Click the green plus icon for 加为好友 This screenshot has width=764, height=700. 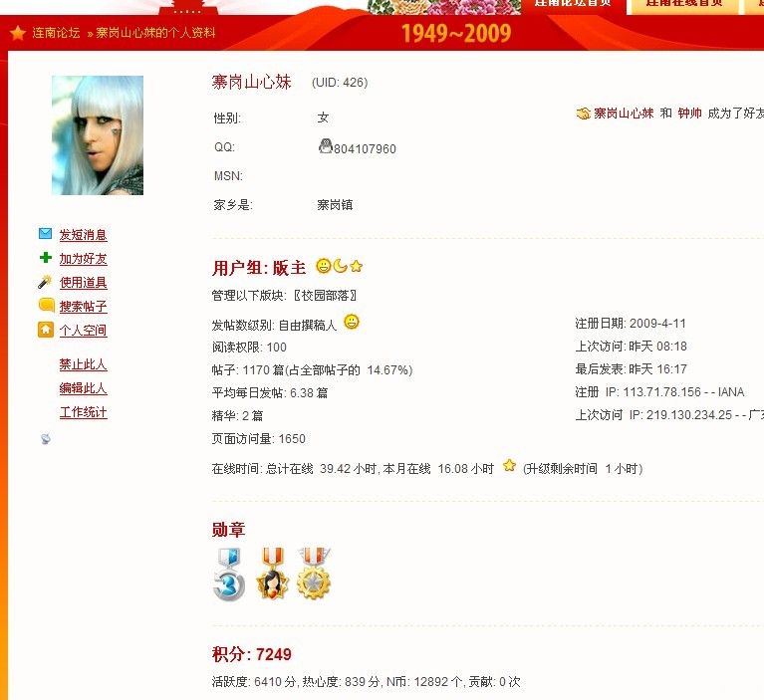(x=46, y=257)
